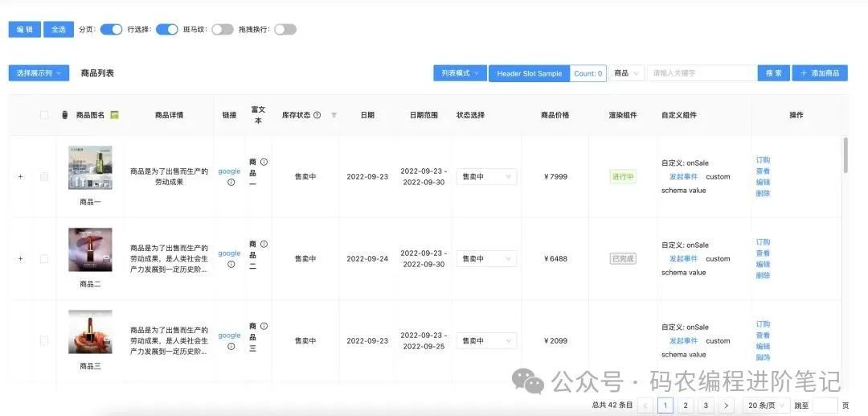Screen dimensions: 868x416
Task: Enable the 拖拽换行 drag row switch
Action: [285, 29]
